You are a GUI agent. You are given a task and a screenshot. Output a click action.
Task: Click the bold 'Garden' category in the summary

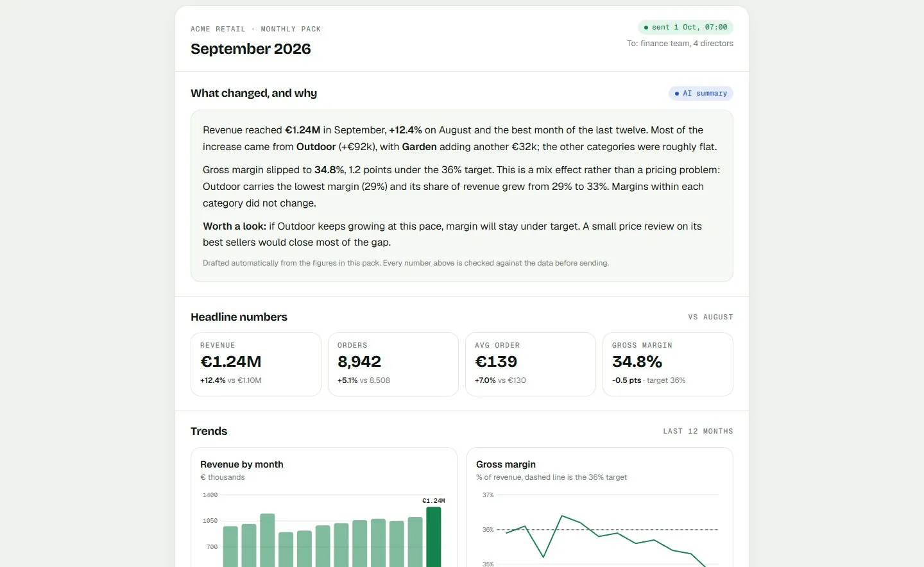click(x=419, y=147)
